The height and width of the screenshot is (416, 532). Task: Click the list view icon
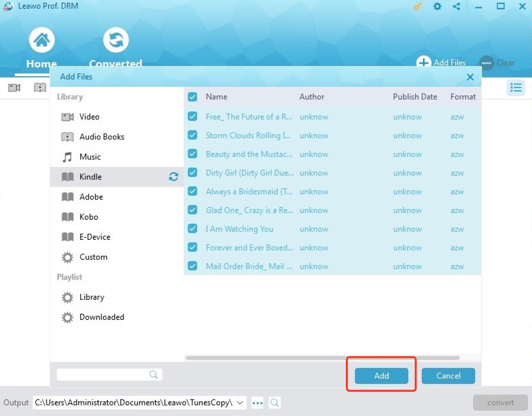[516, 88]
